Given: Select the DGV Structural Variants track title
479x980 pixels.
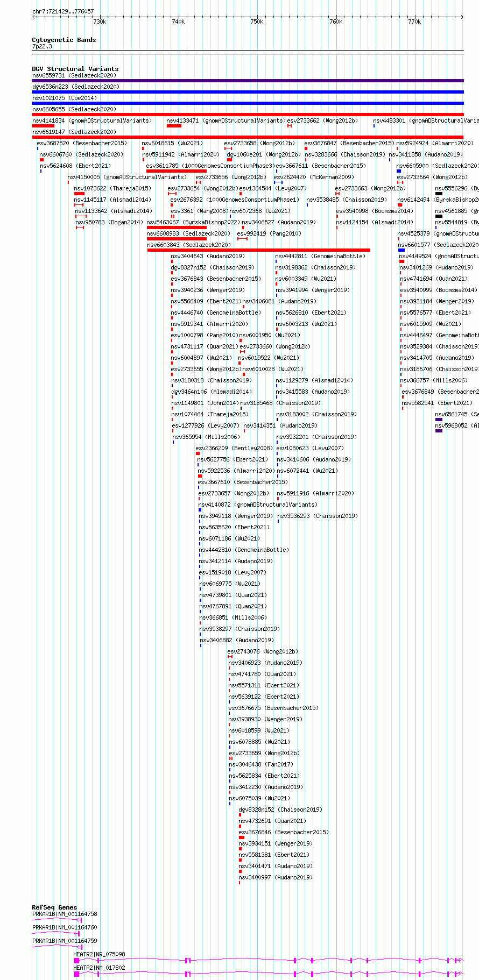Looking at the screenshot, I should tap(75, 69).
